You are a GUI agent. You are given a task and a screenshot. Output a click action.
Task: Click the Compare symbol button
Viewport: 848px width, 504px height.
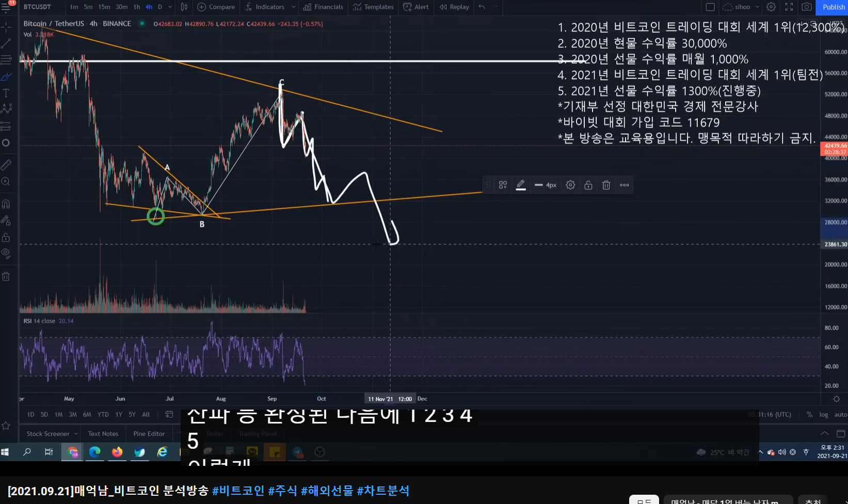tap(216, 7)
